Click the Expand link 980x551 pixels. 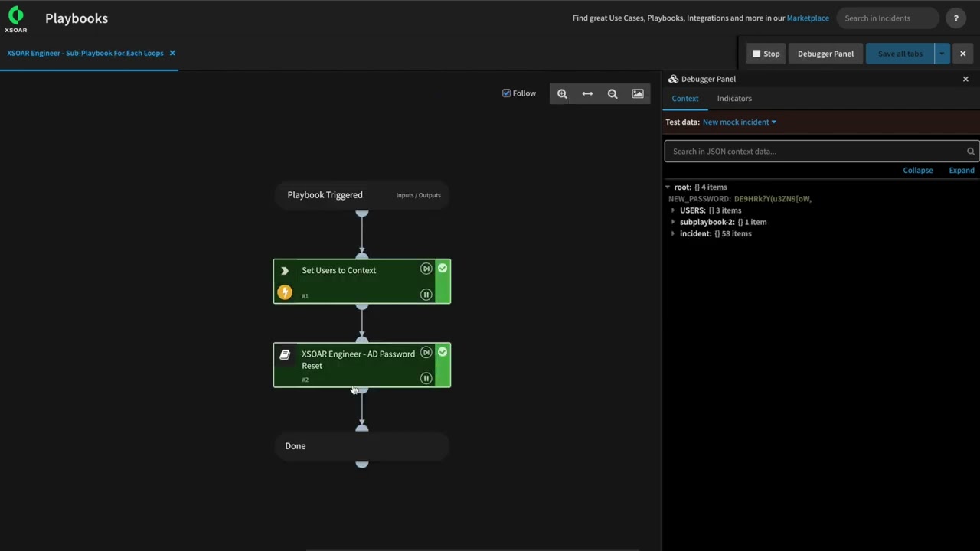[x=962, y=171]
